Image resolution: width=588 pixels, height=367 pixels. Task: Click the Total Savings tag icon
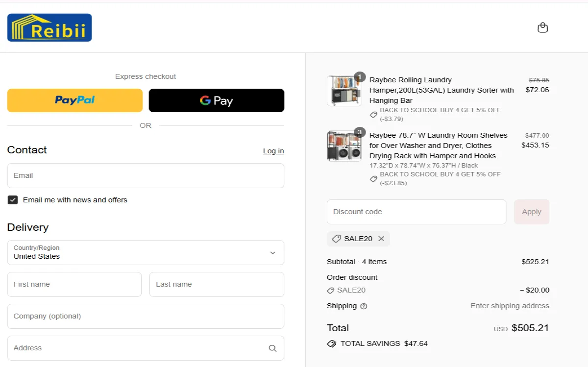coord(332,343)
